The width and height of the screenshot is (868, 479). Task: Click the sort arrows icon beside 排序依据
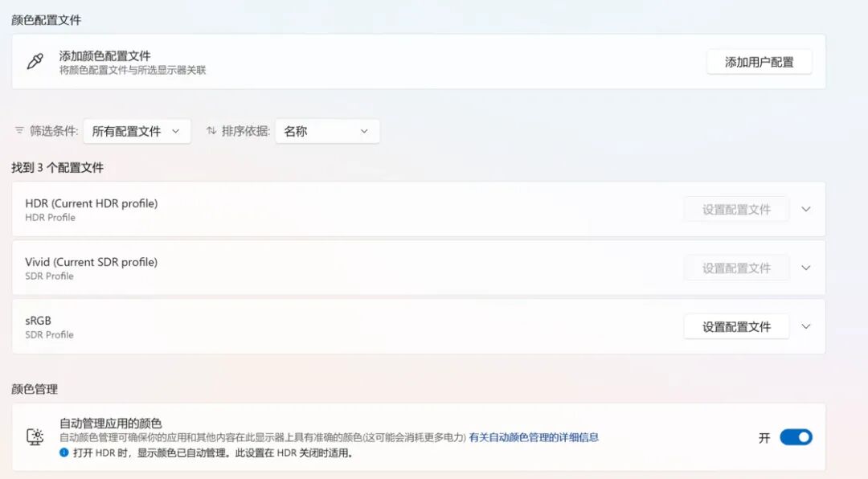(x=211, y=131)
